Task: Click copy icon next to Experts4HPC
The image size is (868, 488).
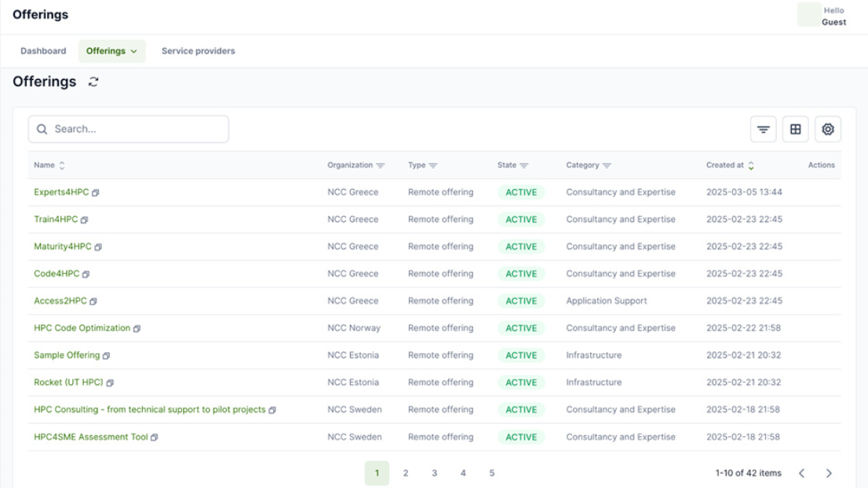Action: [96, 193]
